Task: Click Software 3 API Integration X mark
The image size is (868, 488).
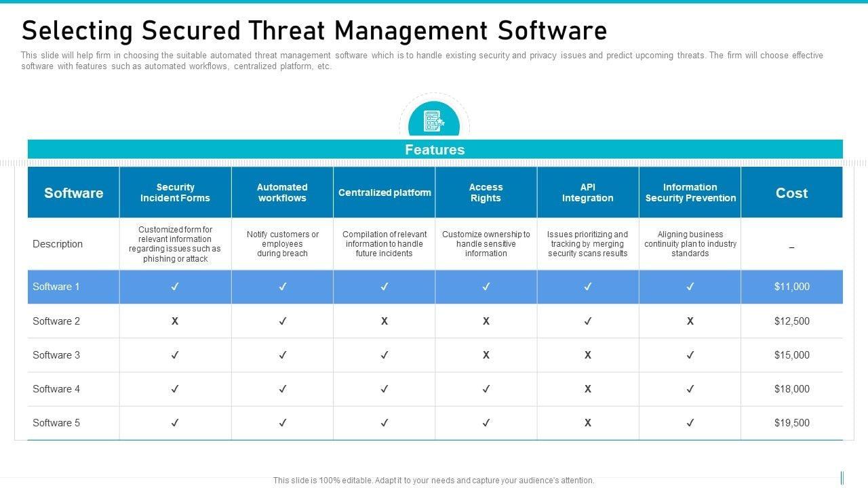Action: tap(588, 355)
